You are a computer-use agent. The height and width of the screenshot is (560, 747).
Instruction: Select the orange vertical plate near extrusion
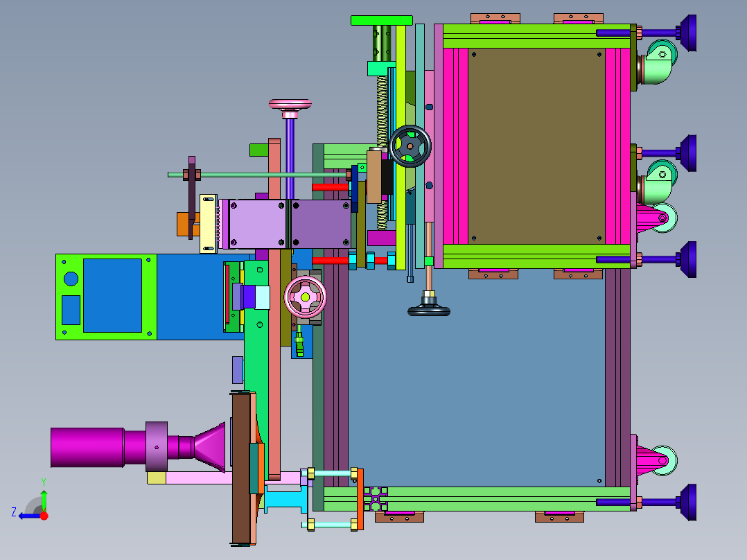click(360, 500)
